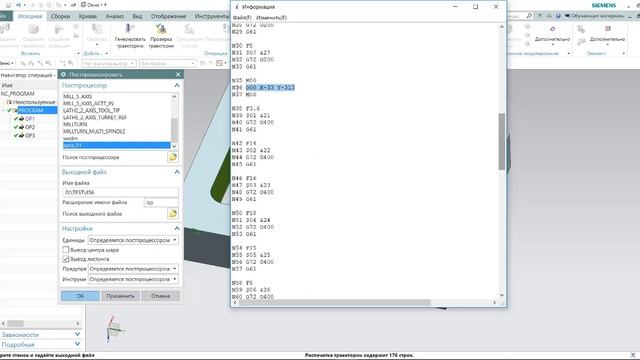This screenshot has width=640, height=360.
Task: Click the Отмена button
Action: (160, 296)
